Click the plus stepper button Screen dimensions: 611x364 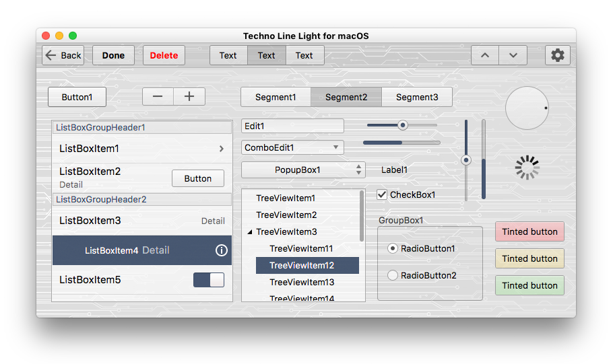[189, 96]
